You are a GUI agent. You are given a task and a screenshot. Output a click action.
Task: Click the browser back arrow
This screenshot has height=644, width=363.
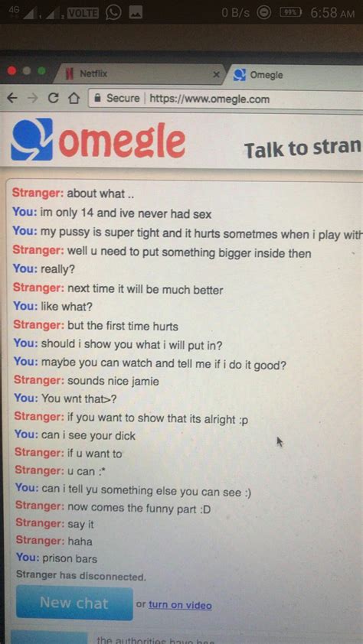pos(12,99)
